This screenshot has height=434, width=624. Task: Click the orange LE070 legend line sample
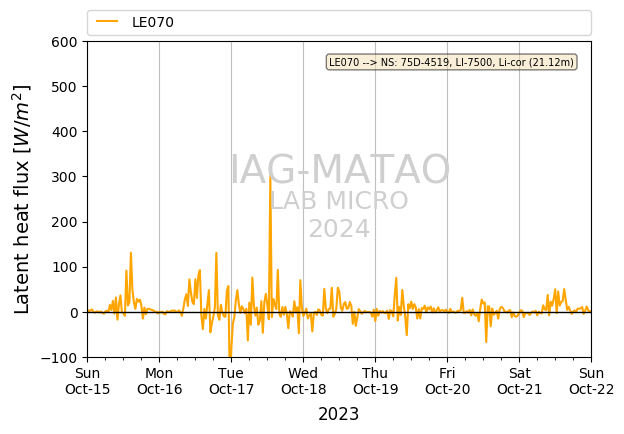(x=107, y=21)
